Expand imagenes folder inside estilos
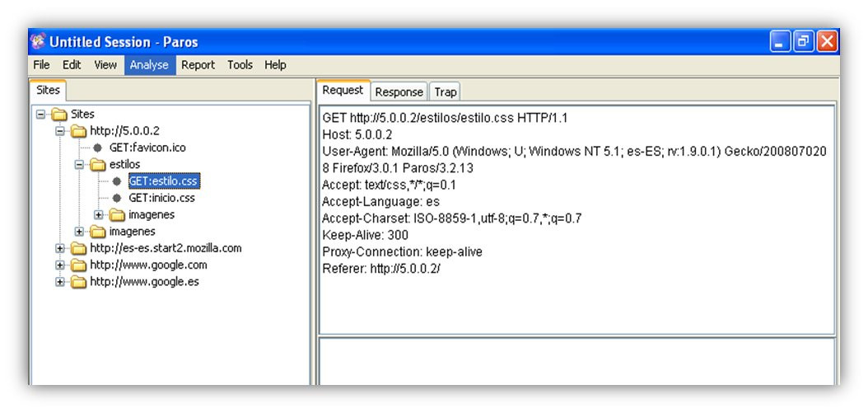 pos(99,214)
